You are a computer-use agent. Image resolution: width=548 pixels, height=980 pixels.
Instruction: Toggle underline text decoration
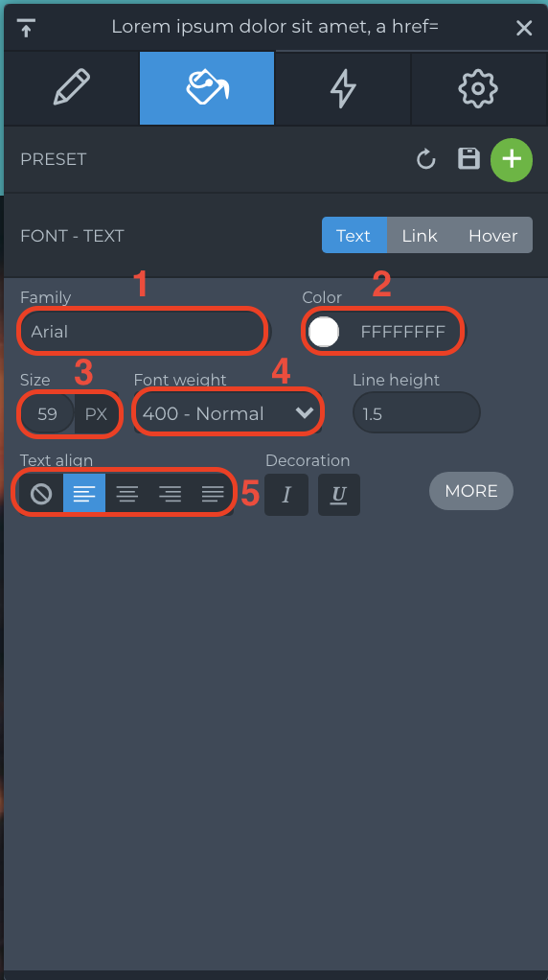pos(339,495)
